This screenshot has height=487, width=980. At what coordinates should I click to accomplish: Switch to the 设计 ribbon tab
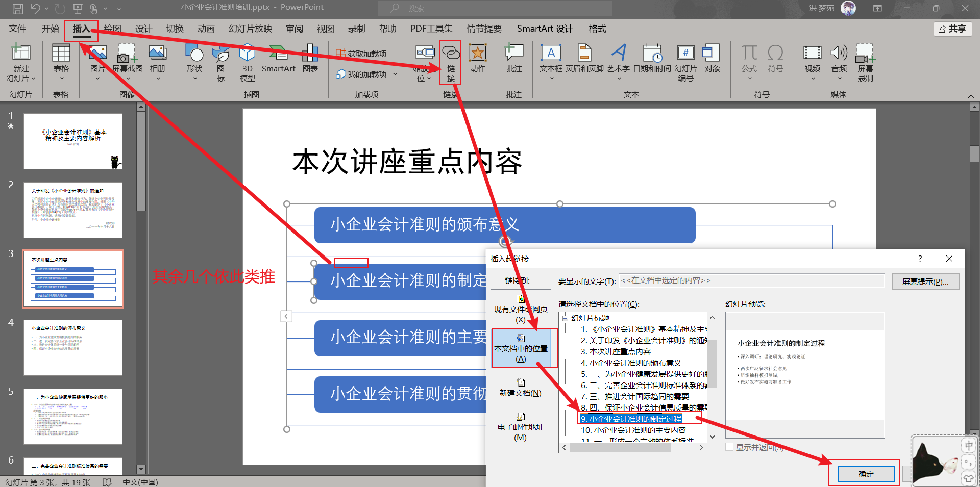[x=143, y=29]
